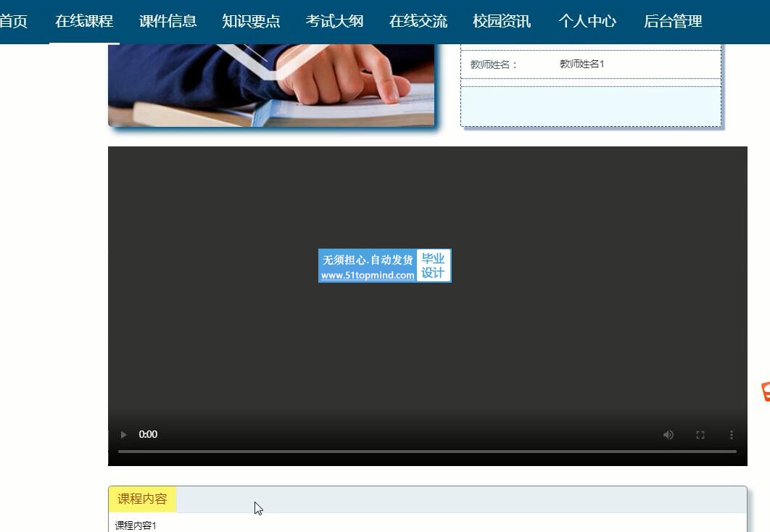Open the 考试大纲 menu item

point(334,21)
